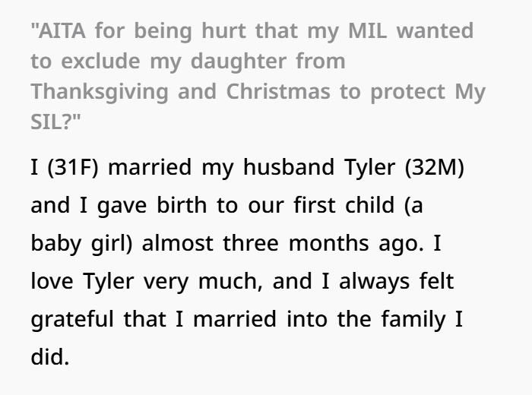Click the words "three months"
Image resolution: width=532 pixels, height=395 pixels.
[x=296, y=243]
